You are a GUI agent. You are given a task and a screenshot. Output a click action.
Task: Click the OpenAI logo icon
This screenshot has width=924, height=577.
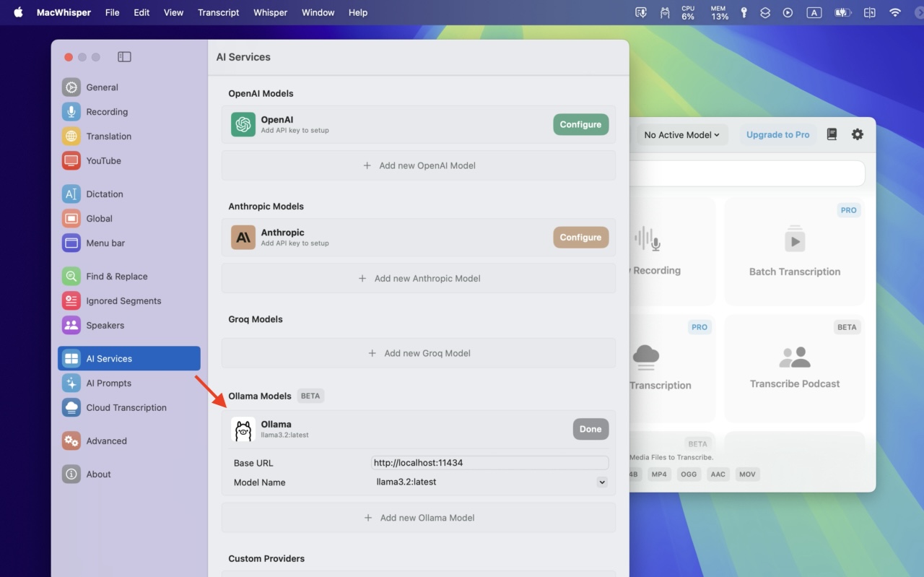click(x=243, y=124)
